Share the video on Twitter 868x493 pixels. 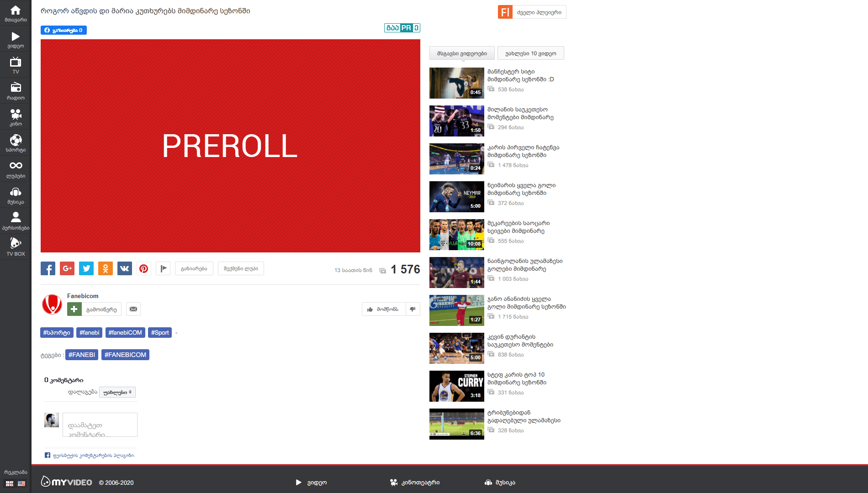coord(86,268)
